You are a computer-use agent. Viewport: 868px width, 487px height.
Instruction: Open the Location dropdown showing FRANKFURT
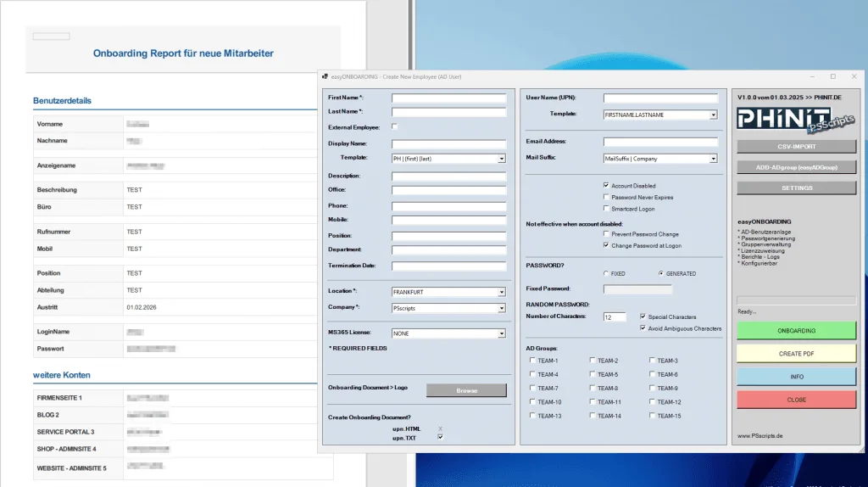(x=501, y=292)
